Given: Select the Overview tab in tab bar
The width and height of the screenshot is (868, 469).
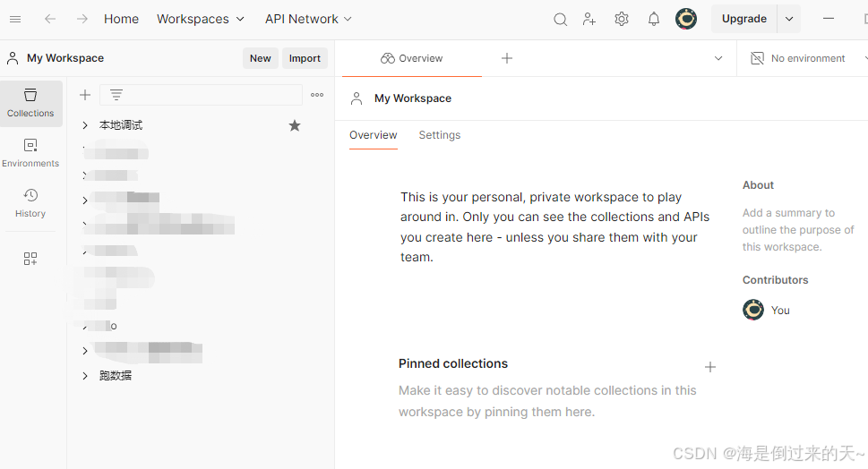Looking at the screenshot, I should [x=412, y=58].
